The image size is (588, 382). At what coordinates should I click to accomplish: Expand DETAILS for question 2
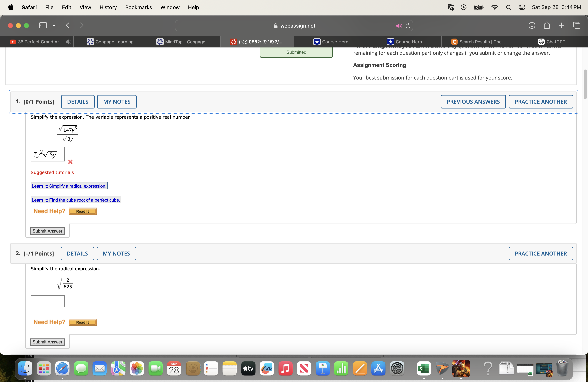point(77,253)
